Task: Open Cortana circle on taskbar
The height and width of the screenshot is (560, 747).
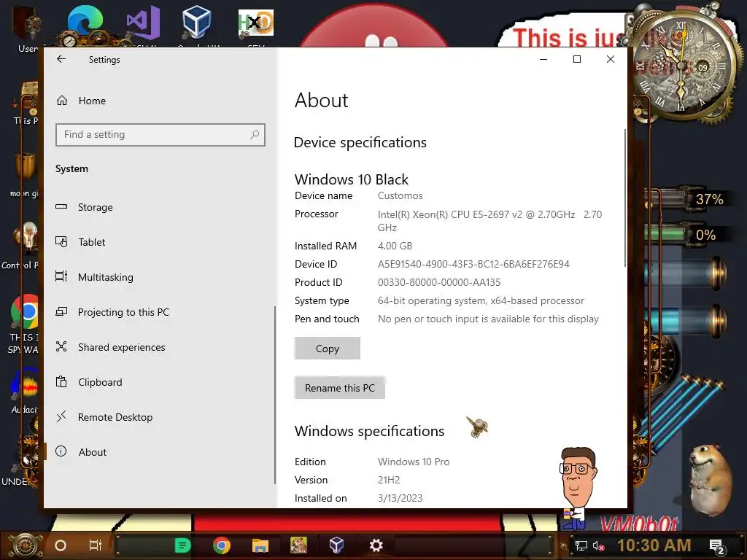Action: (61, 545)
